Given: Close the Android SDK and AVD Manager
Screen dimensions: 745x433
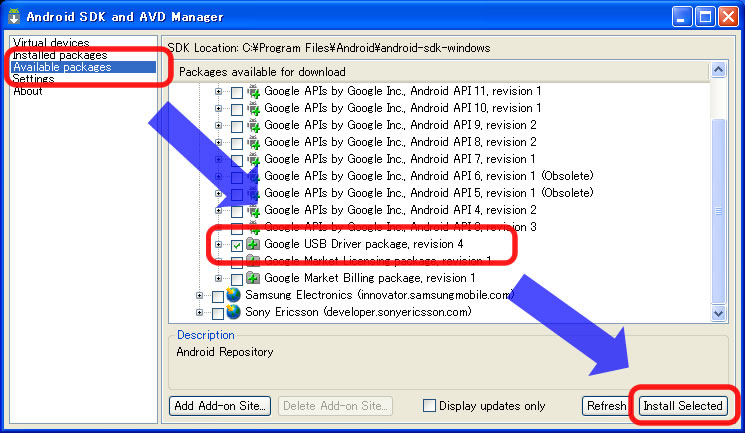Looking at the screenshot, I should coord(728,17).
